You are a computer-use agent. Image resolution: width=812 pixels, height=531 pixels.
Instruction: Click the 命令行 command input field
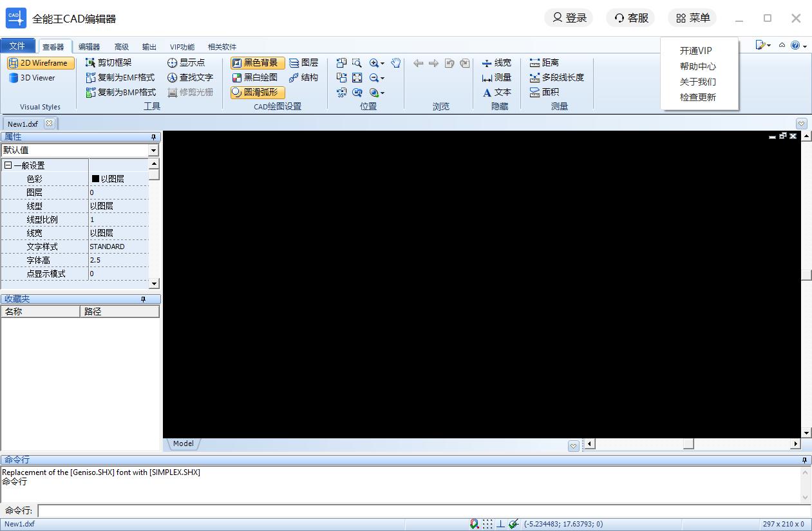[419, 510]
